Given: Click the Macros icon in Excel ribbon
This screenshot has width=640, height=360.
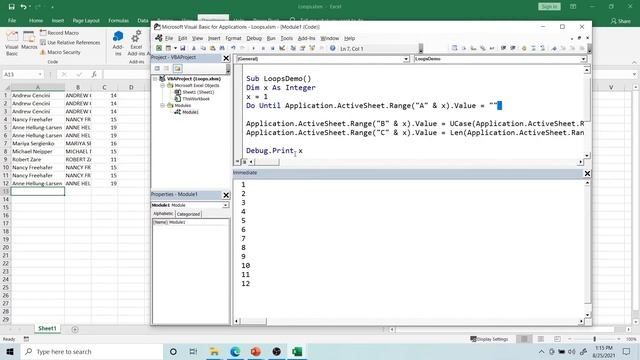Looking at the screenshot, I should point(29,41).
